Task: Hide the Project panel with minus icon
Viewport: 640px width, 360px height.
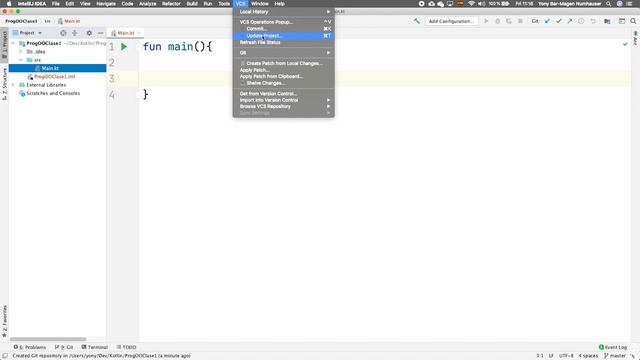Action: (100, 33)
